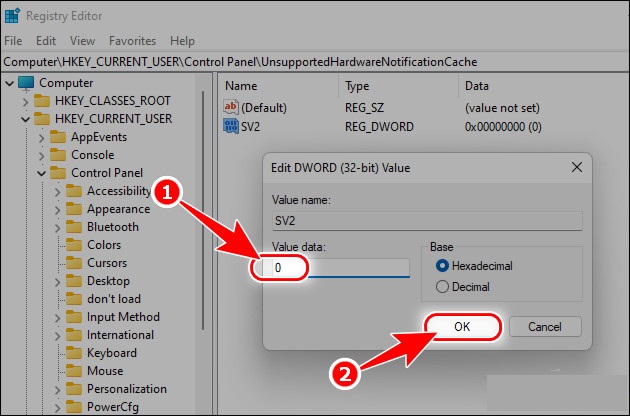630x416 pixels.
Task: Click the (Default) string value icon
Action: click(x=231, y=107)
